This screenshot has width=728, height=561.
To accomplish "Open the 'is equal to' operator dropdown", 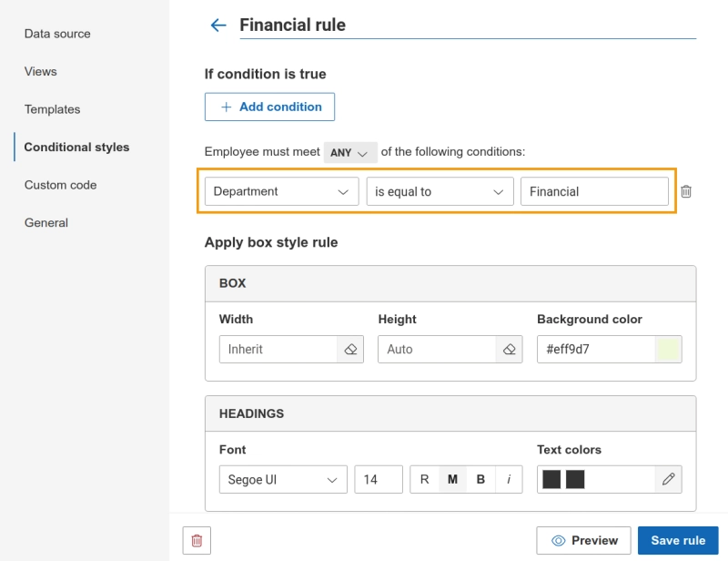I will tap(440, 191).
